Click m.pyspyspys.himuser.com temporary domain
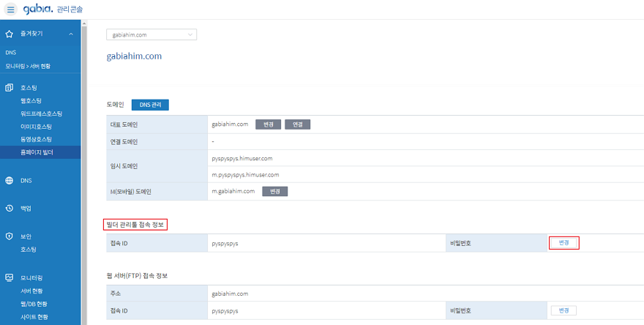Screen dimensions: 644x325 (x=246, y=175)
